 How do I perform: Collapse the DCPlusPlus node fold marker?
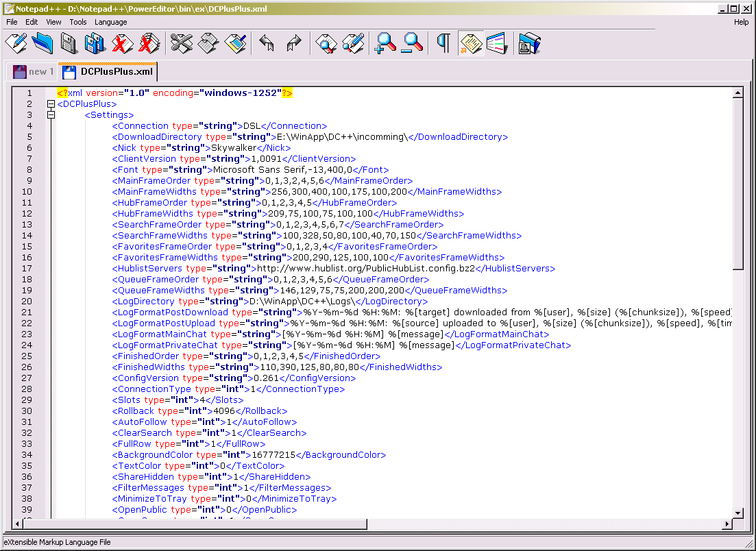[x=51, y=103]
